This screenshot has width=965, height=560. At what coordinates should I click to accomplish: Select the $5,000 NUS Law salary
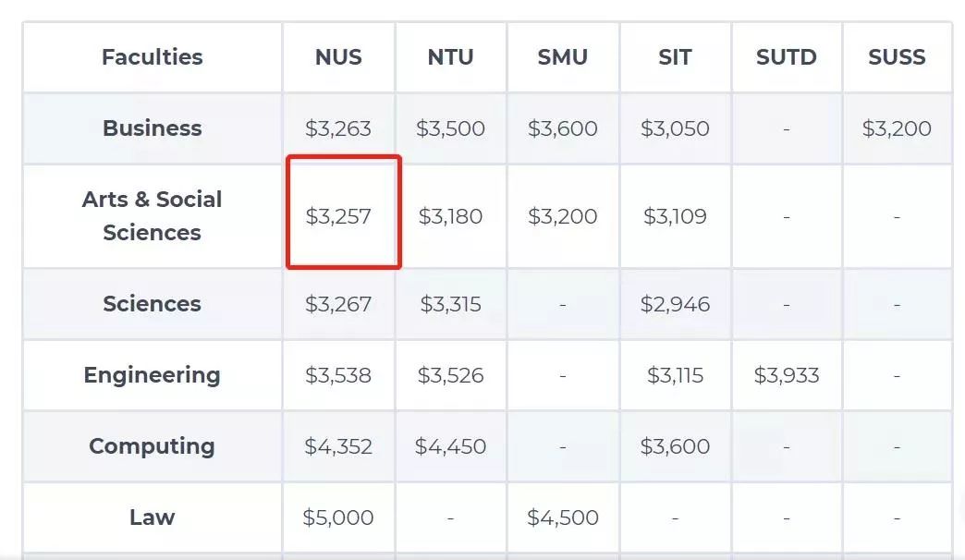coord(338,517)
